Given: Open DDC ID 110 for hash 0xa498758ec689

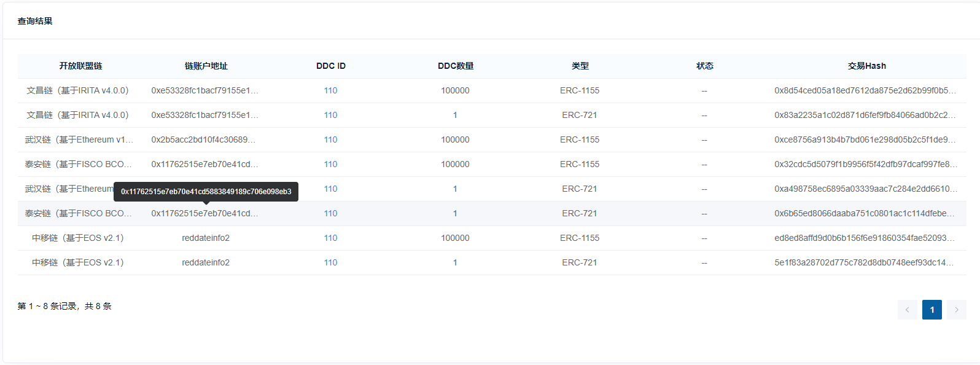Looking at the screenshot, I should click(x=330, y=189).
